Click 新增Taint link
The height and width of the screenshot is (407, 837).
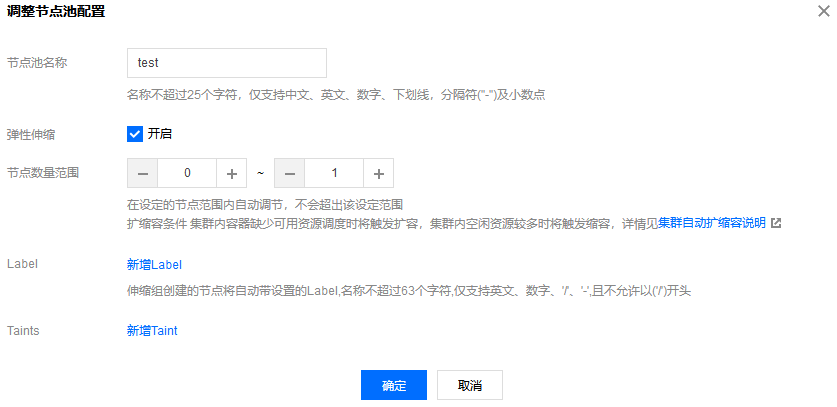(x=152, y=331)
